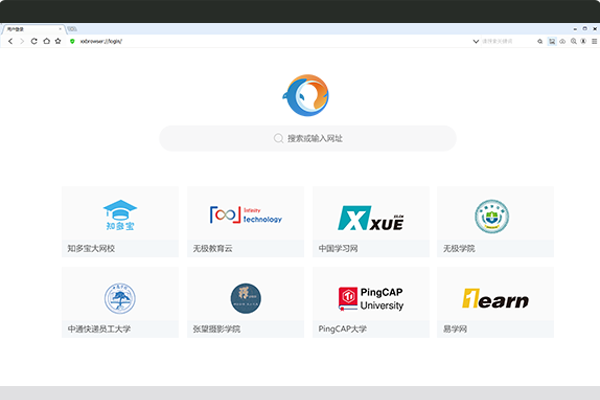Image resolution: width=600 pixels, height=400 pixels.
Task: Close the current browser tab
Action: (x=60, y=29)
